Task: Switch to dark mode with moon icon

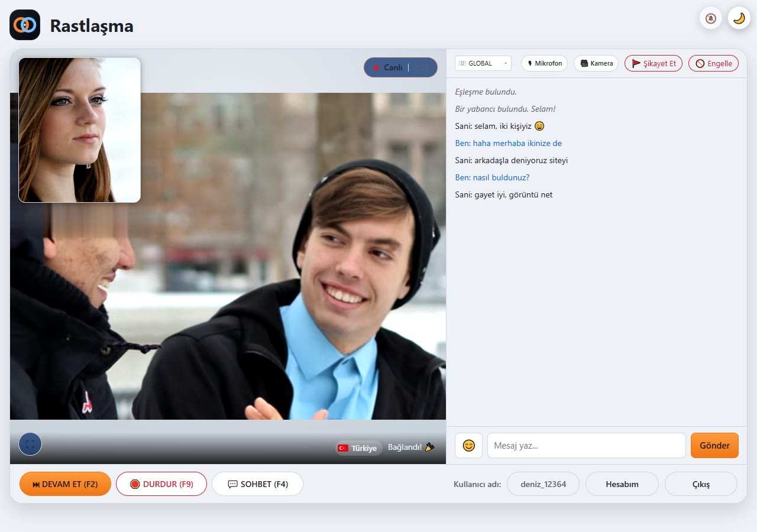Action: point(739,18)
